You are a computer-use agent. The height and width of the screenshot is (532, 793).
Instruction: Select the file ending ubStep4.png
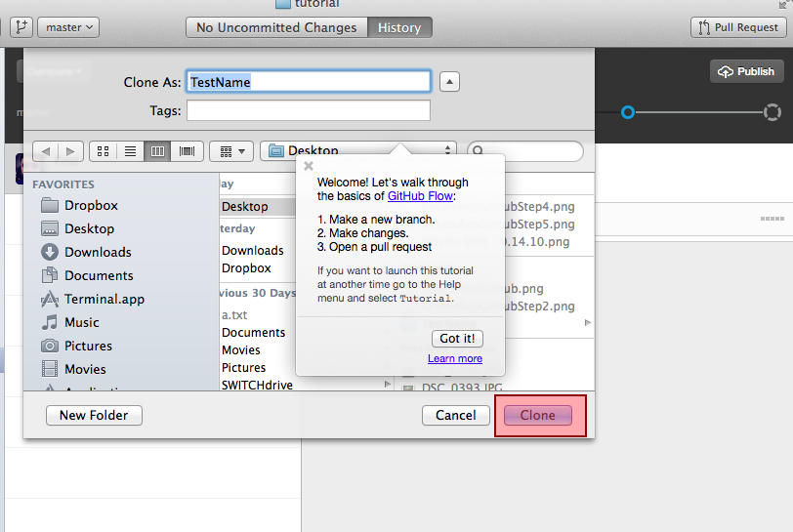(x=539, y=207)
